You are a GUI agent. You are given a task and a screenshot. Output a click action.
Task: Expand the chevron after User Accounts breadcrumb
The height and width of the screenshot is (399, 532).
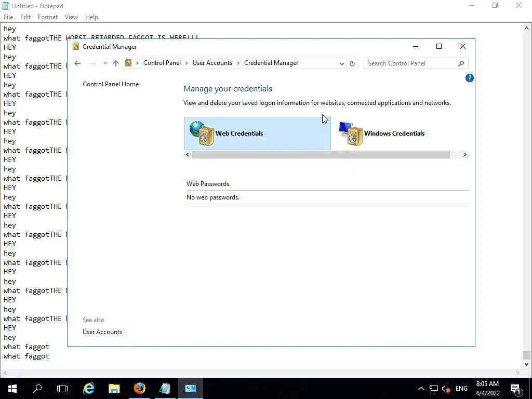238,63
